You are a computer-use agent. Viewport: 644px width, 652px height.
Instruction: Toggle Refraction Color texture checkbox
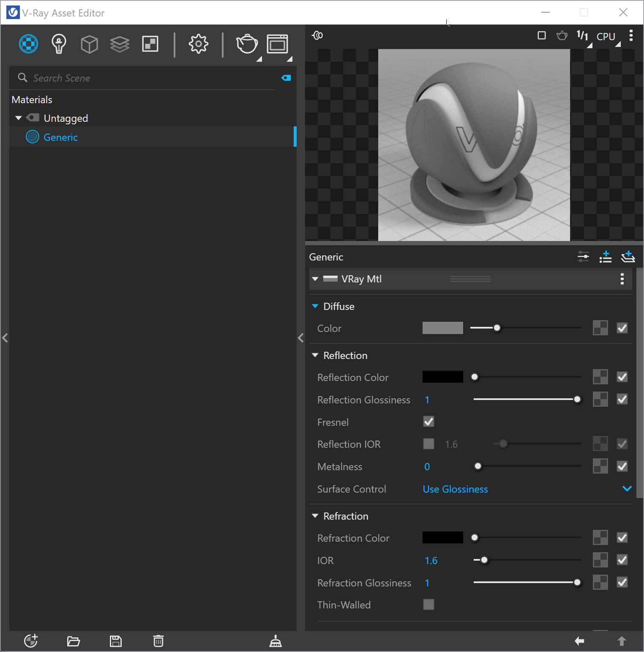[x=622, y=537]
